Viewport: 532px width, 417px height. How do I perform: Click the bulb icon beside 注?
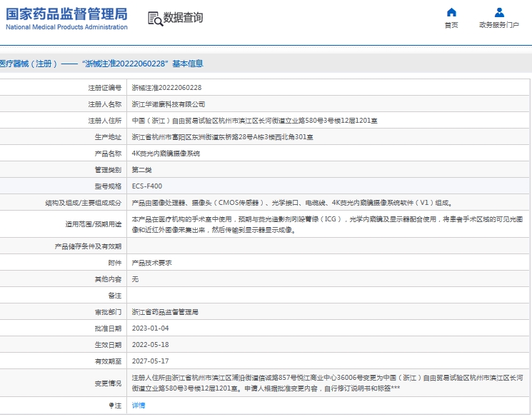point(111,406)
